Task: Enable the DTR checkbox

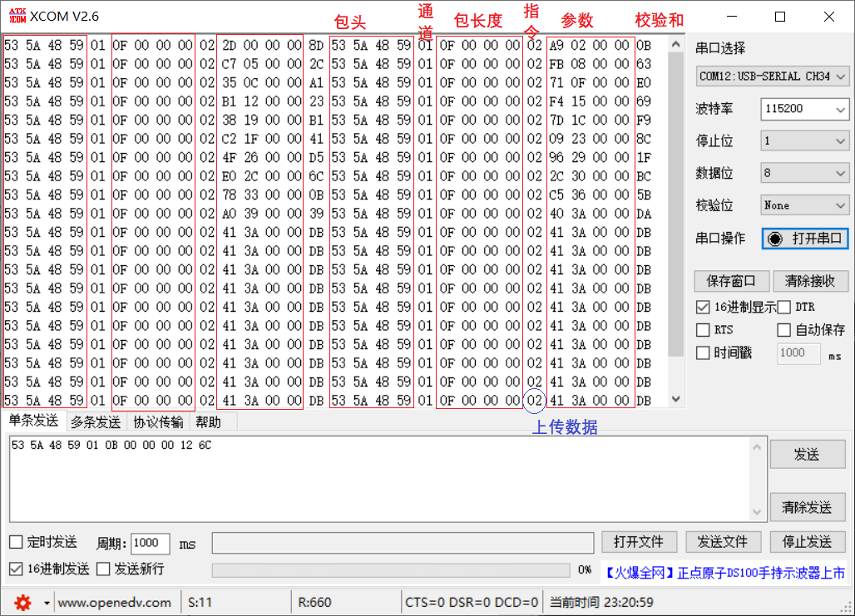Action: (x=784, y=308)
